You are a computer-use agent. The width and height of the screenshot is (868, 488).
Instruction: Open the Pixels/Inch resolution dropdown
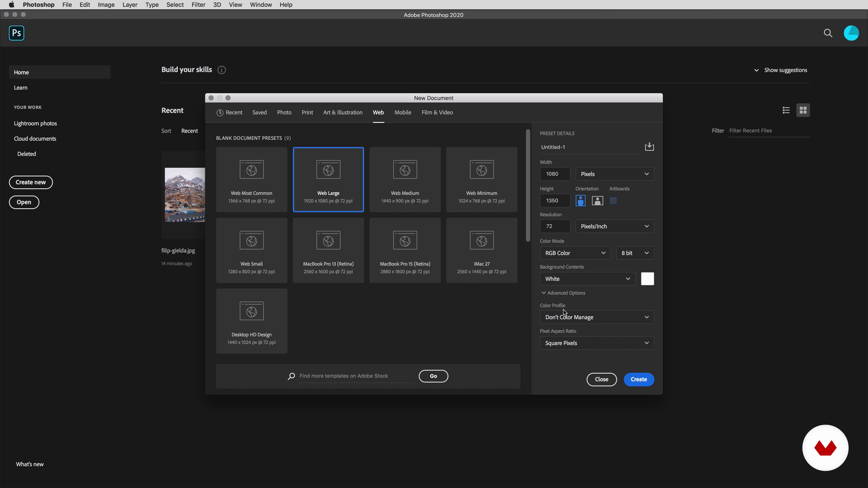point(615,226)
